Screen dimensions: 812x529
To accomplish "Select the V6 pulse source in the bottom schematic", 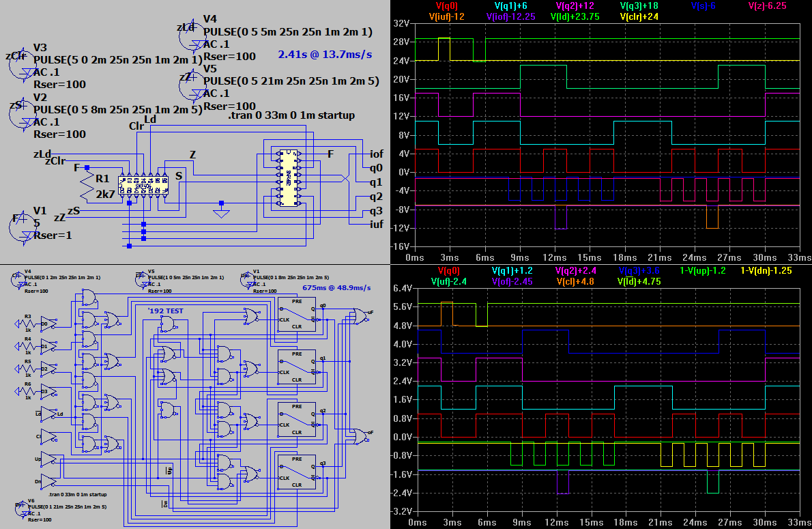I will pyautogui.click(x=21, y=510).
